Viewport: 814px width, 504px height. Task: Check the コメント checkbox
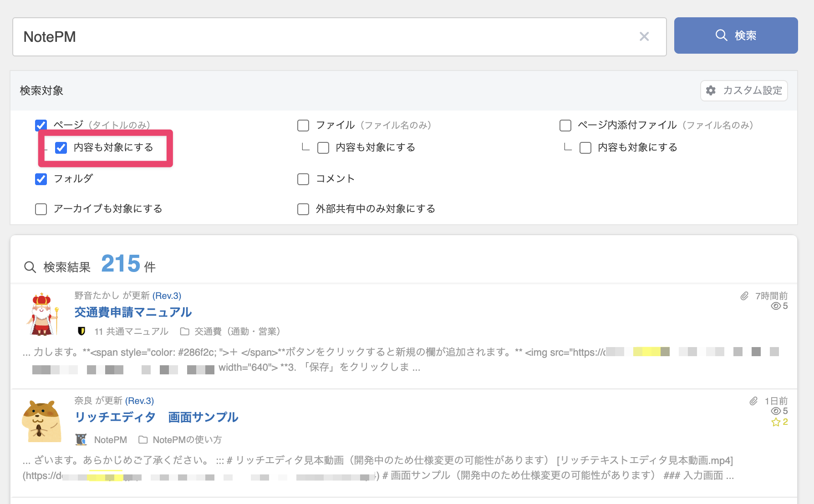pos(303,179)
